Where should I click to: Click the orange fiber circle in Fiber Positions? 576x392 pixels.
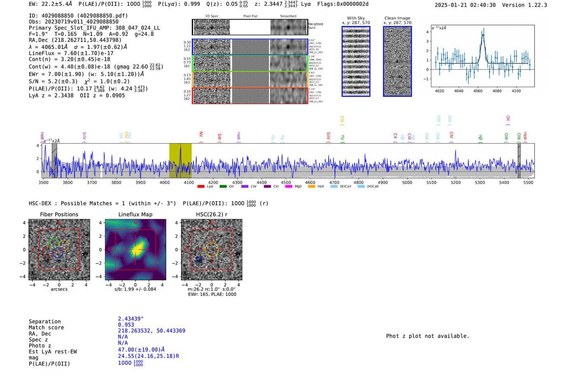coord(64,245)
